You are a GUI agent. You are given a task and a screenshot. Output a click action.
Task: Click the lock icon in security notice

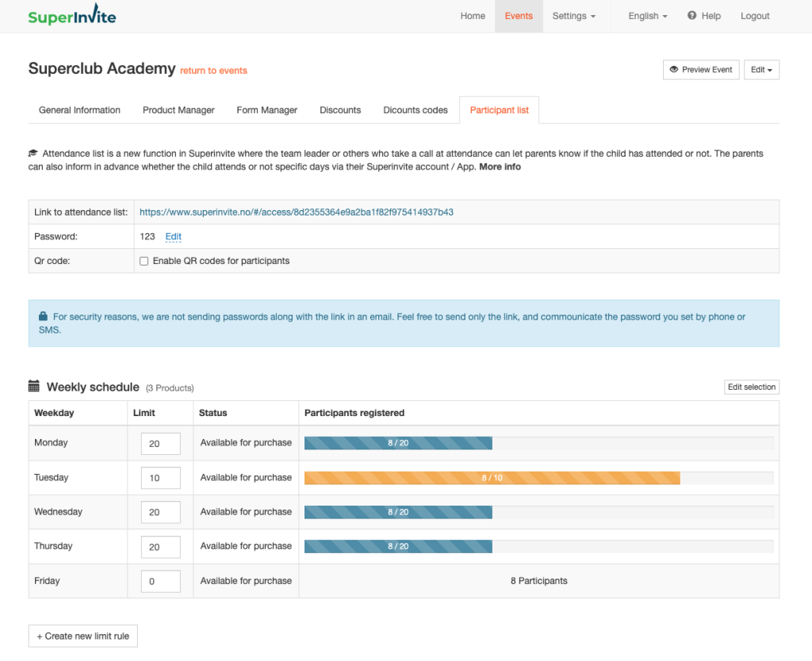coord(43,317)
